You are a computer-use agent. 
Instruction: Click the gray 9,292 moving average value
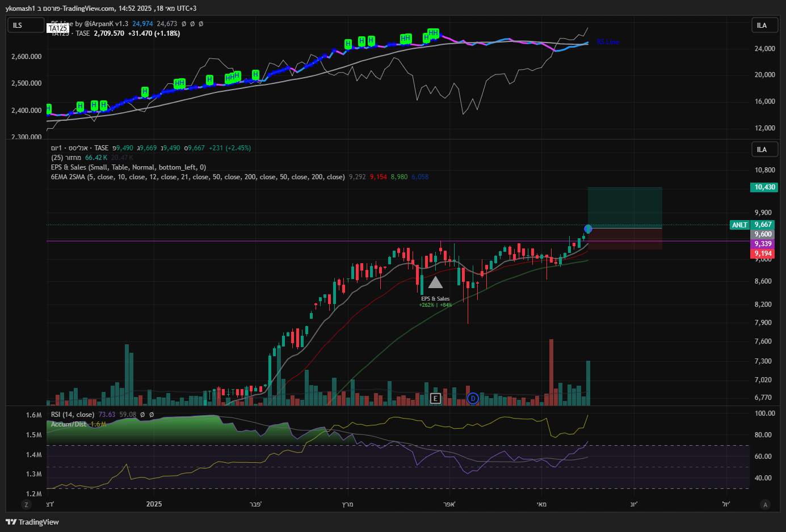pyautogui.click(x=358, y=177)
